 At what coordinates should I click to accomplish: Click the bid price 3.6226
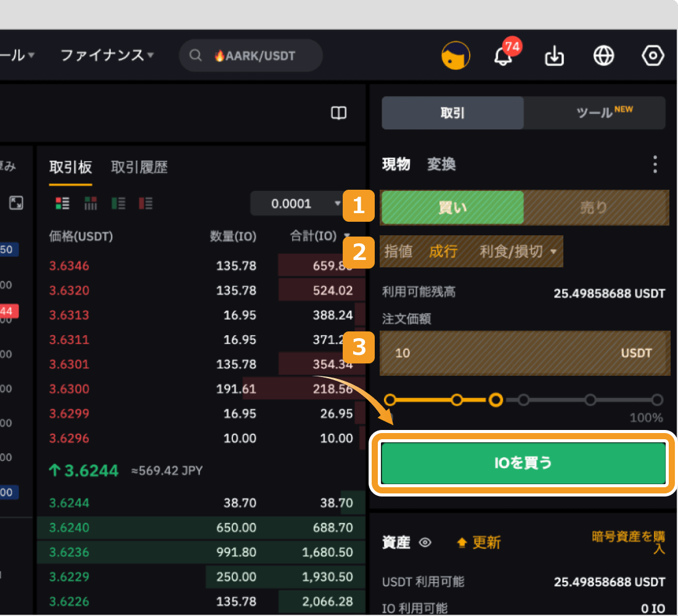(x=69, y=601)
